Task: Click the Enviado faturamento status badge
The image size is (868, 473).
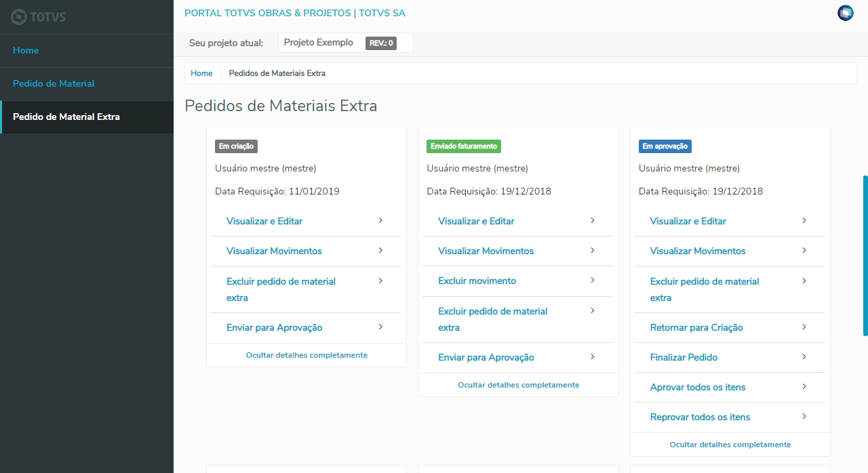Action: click(x=464, y=146)
